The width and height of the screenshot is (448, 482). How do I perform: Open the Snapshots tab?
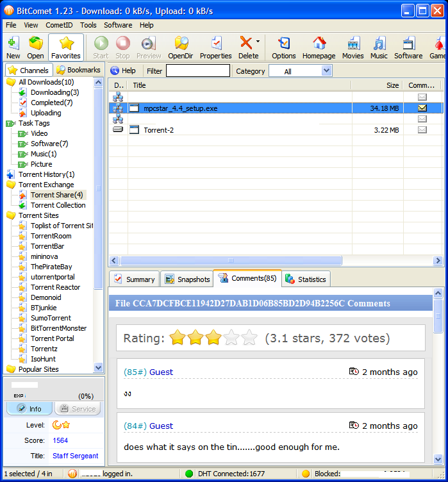[187, 279]
